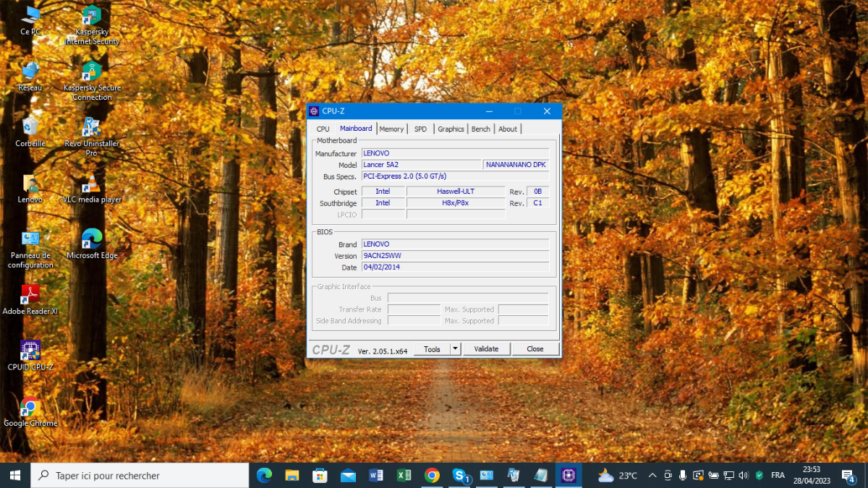Select the SPD tab
This screenshot has width=868, height=488.
[x=420, y=129]
